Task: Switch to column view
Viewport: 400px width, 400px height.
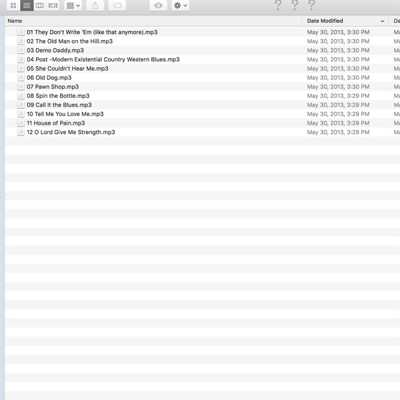Action: tap(40, 5)
